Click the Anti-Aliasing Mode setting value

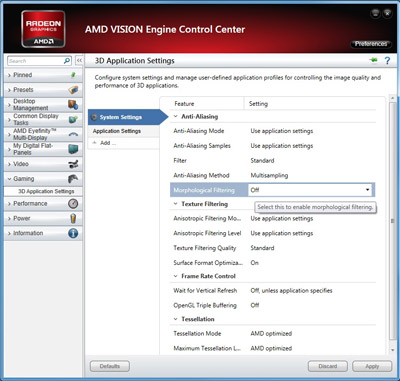[x=282, y=131]
